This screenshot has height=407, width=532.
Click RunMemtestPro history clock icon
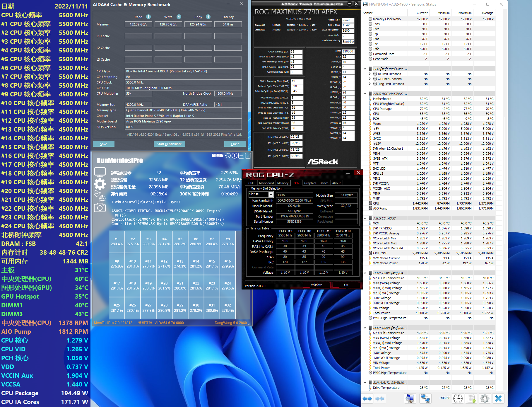tap(228, 156)
